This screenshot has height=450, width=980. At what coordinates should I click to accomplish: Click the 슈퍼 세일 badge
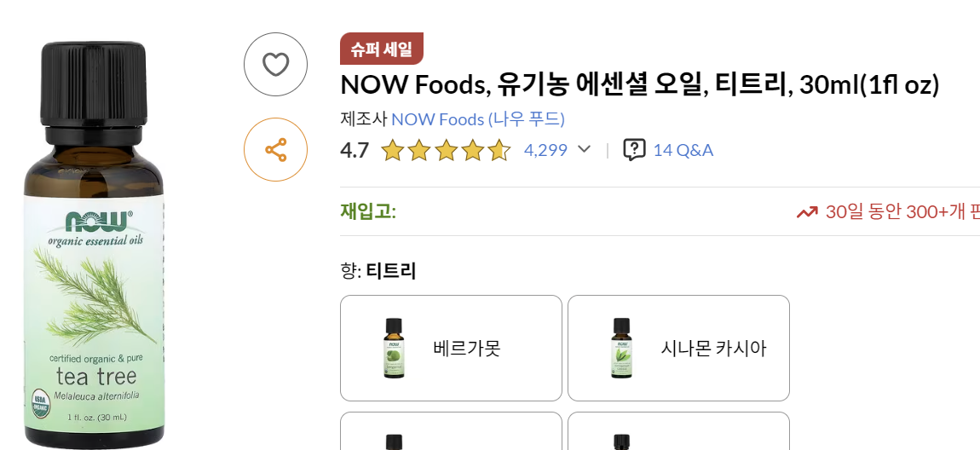point(381,49)
